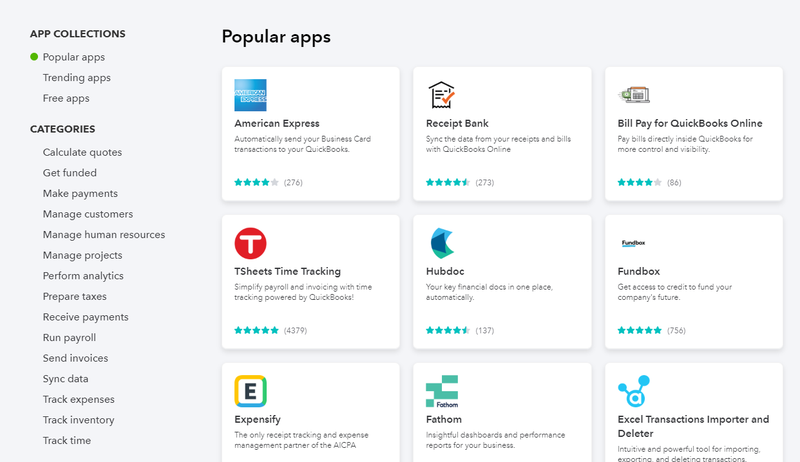Click the Hubdoc app logo
The width and height of the screenshot is (800, 462).
[442, 243]
